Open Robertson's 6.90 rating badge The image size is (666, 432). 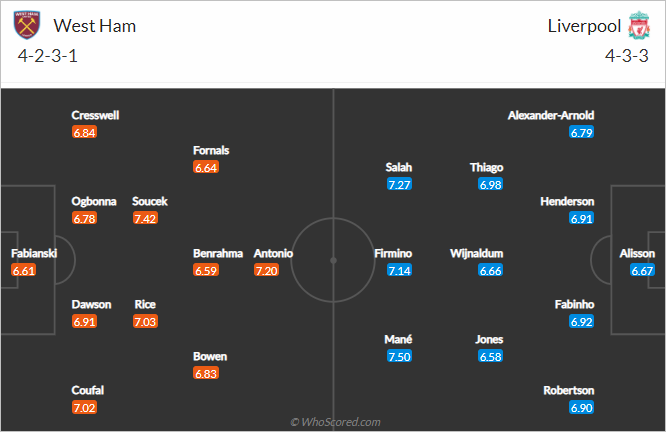(581, 407)
